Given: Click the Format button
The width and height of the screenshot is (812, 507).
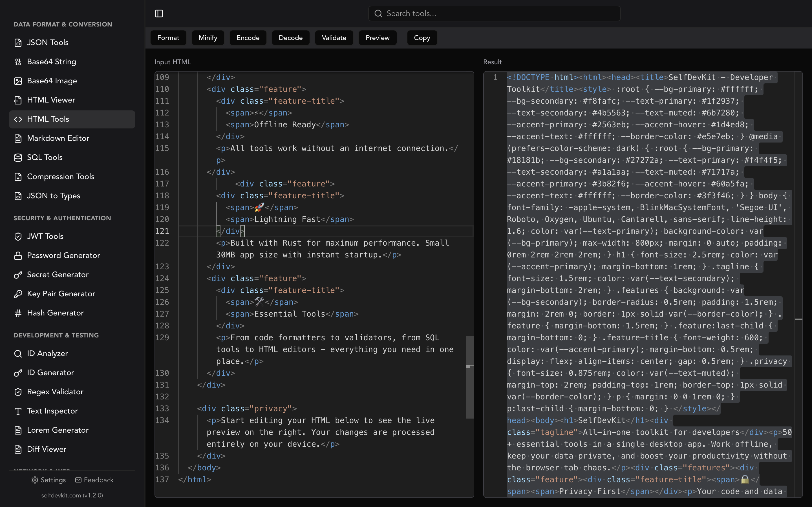Looking at the screenshot, I should point(168,37).
